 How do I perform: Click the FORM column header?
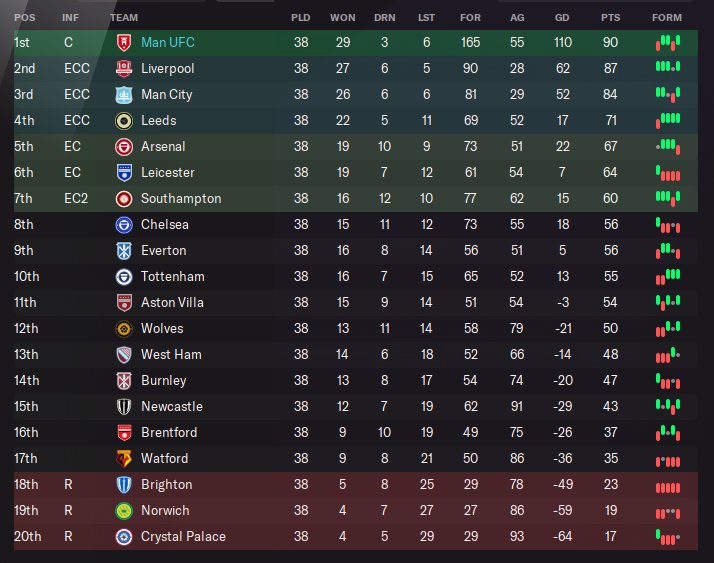click(666, 17)
